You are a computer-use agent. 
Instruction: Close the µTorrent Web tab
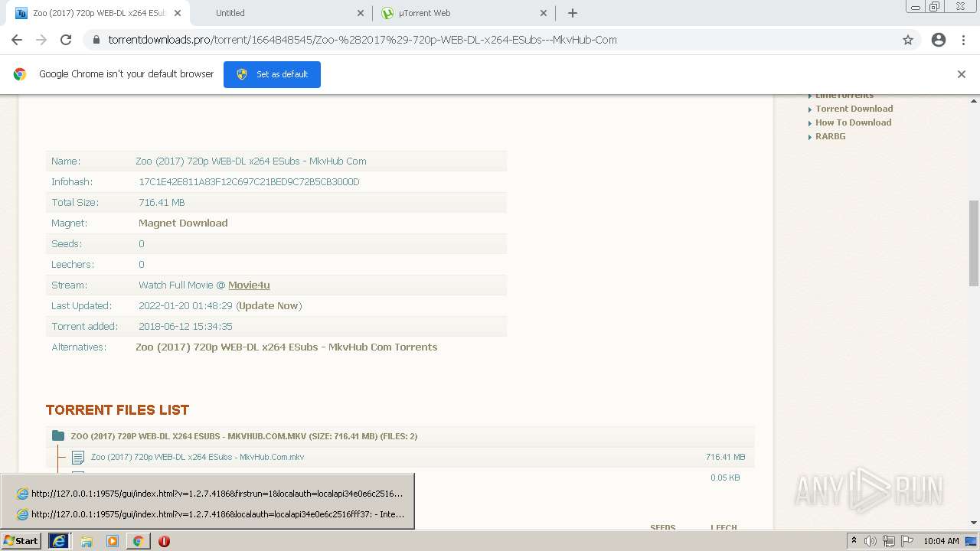click(544, 13)
